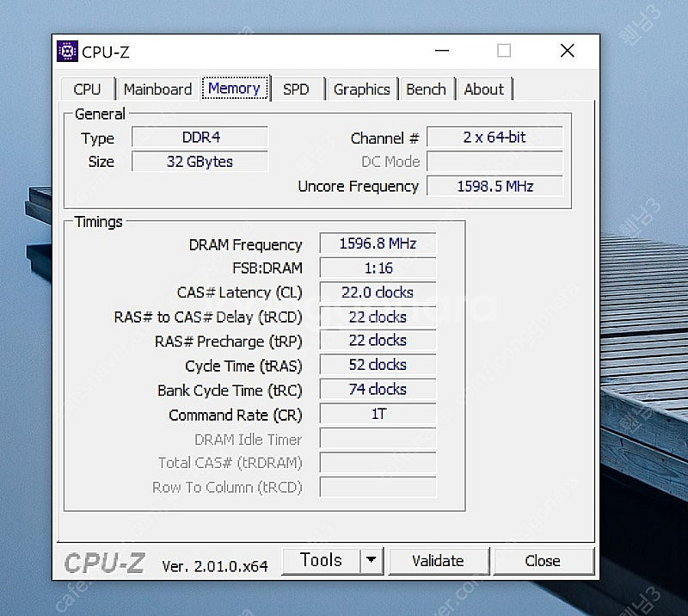Click the empty DC Mode field
The width and height of the screenshot is (688, 616).
tap(494, 162)
